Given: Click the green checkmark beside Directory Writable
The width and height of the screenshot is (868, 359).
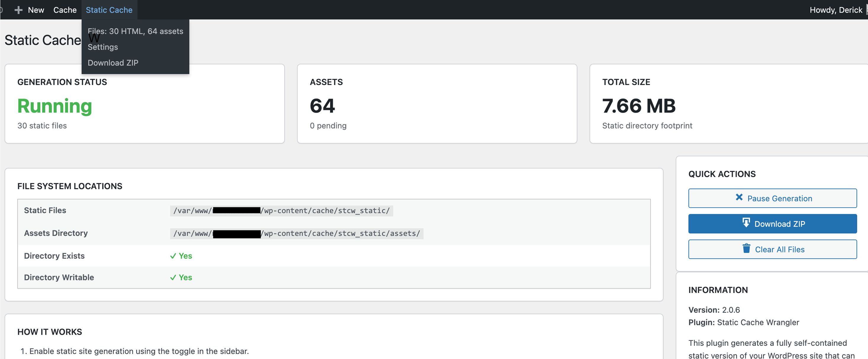Looking at the screenshot, I should (173, 278).
